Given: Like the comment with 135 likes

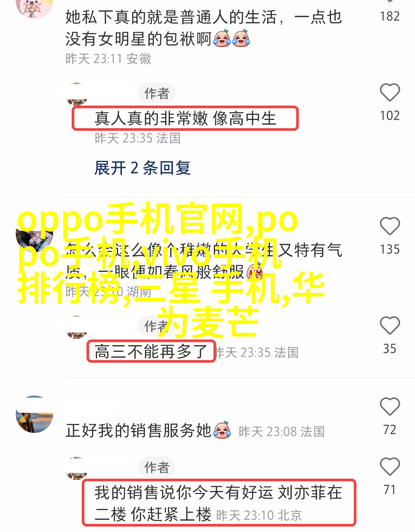Looking at the screenshot, I should (x=390, y=226).
